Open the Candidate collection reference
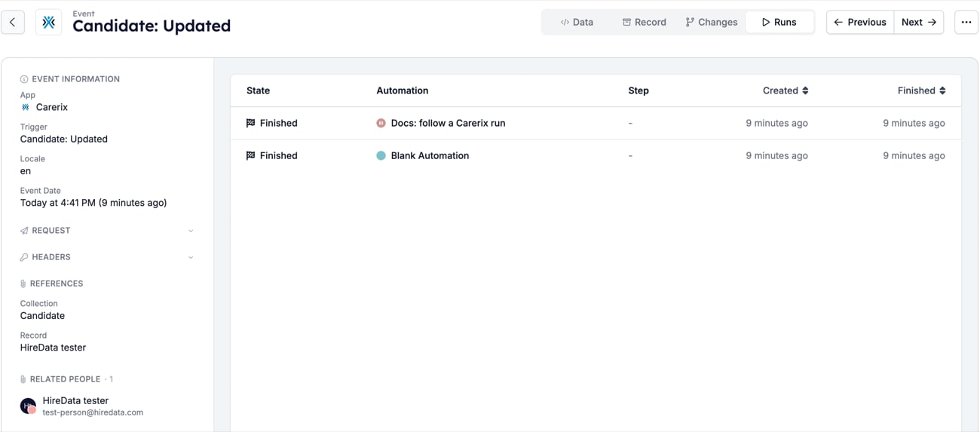The width and height of the screenshot is (980, 432). (42, 316)
